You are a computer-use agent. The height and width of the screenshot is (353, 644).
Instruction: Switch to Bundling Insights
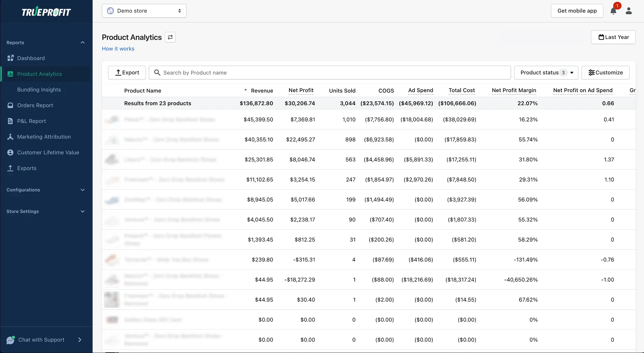click(39, 89)
